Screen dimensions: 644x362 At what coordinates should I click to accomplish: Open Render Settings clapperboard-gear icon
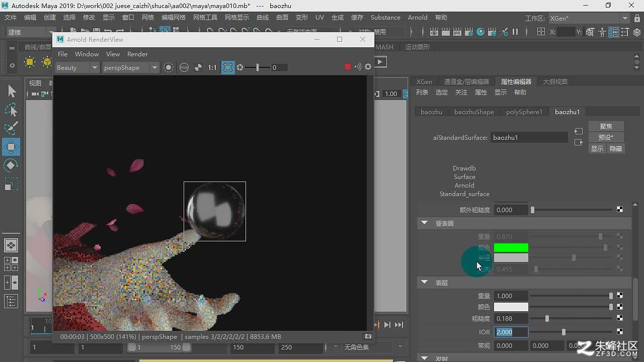[x=469, y=32]
